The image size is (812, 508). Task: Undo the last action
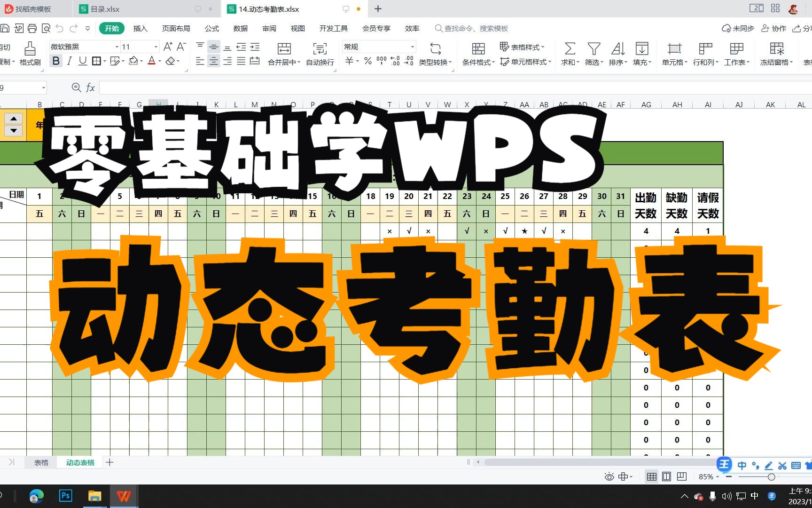point(59,29)
